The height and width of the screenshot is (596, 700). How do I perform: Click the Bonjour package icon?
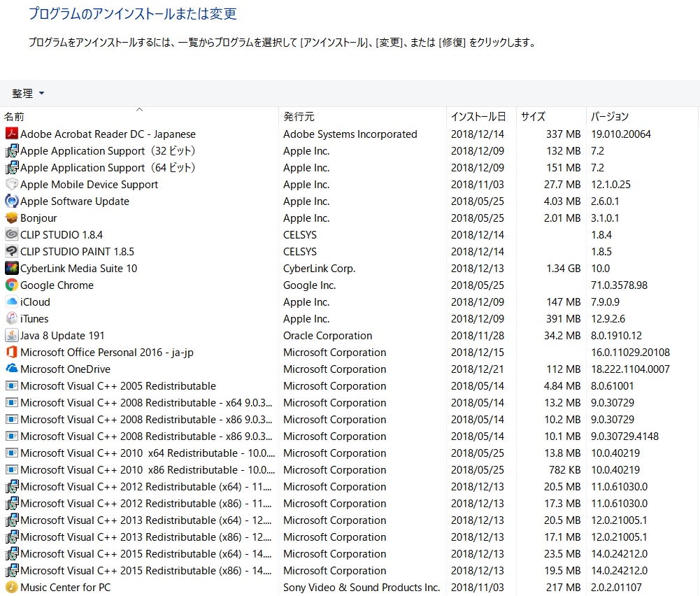pyautogui.click(x=11, y=218)
